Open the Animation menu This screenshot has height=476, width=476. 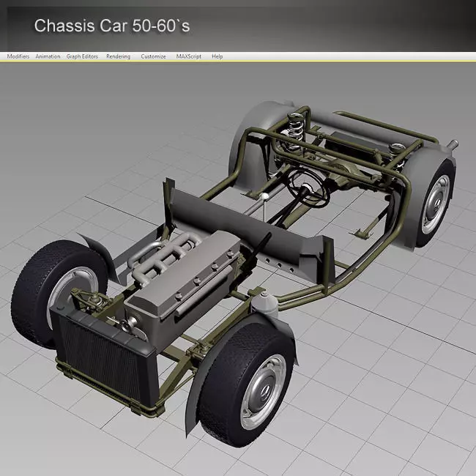(x=48, y=56)
